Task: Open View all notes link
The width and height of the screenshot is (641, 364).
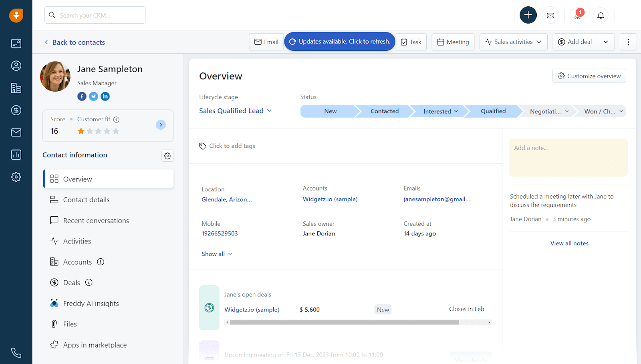Action: (569, 243)
